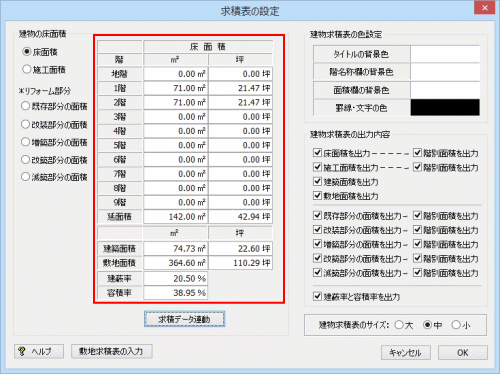Close the 求積表の設定 dialog with X
This screenshot has width=500, height=374.
(485, 8)
